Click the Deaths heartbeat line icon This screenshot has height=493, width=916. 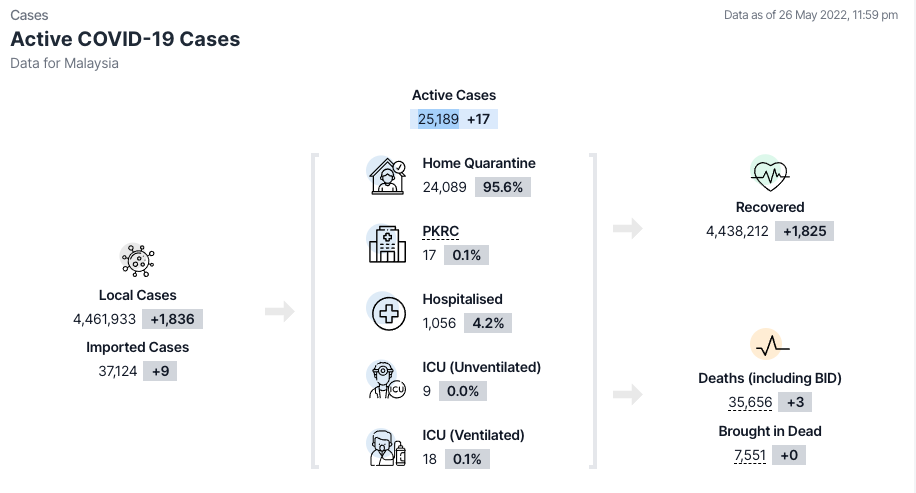(x=769, y=346)
